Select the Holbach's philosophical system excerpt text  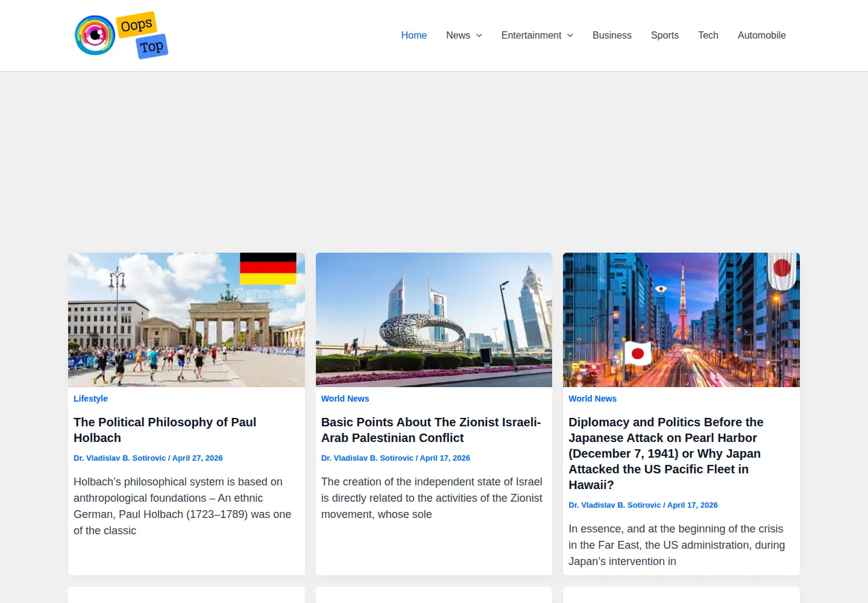pyautogui.click(x=183, y=506)
